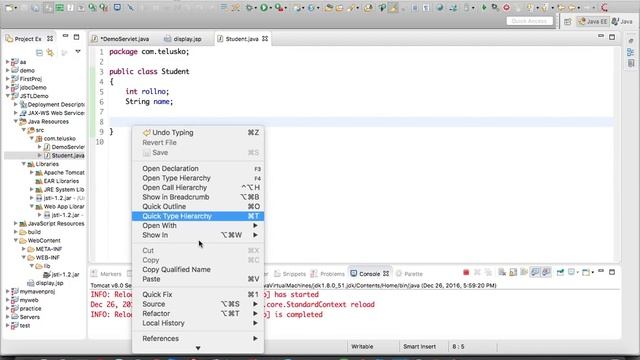Choose Quick Fix from the context menu
Screen dimensions: 640x360
click(x=198, y=294)
